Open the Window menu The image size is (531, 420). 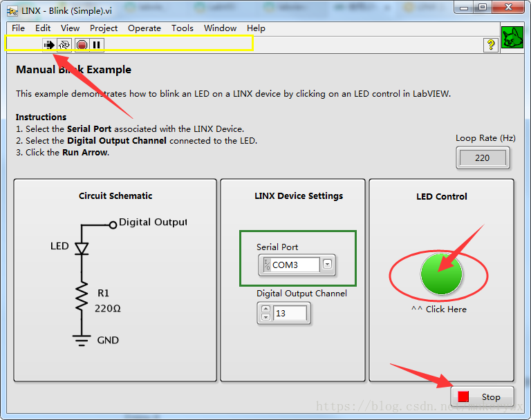(220, 28)
